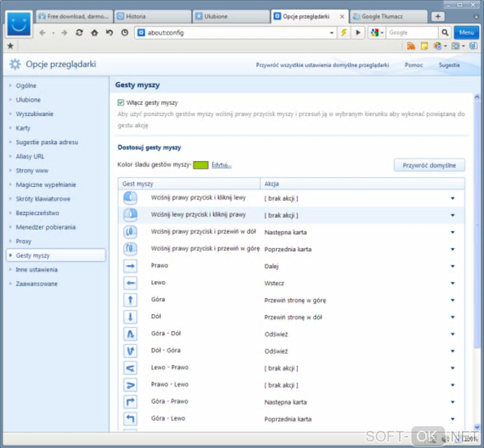
Task: Click the go play arrow button
Action: point(358,32)
